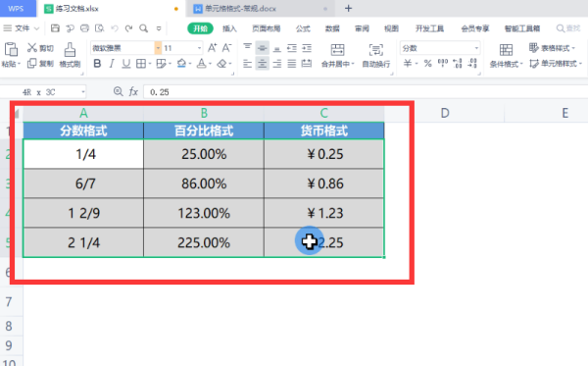Open print preview from quick access toolbar
This screenshot has height=366, width=588.
pyautogui.click(x=99, y=28)
